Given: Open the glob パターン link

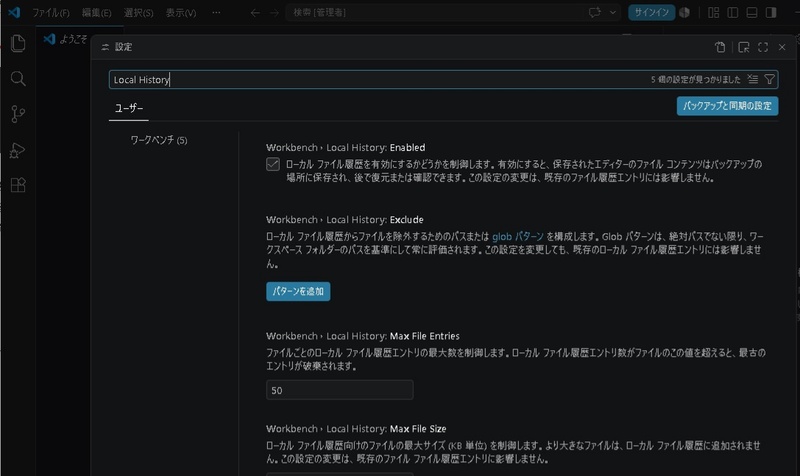Looking at the screenshot, I should coord(518,236).
